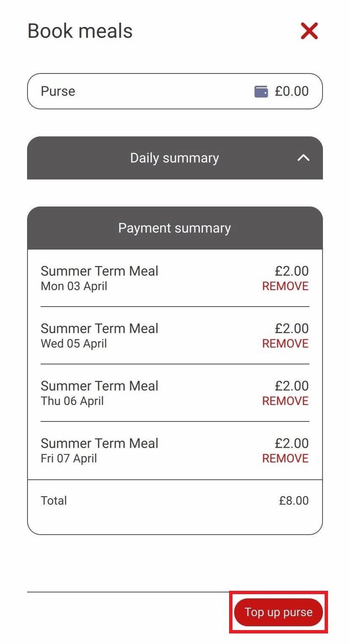Click Summer Term Meal for Thu 06 April

[99, 386]
